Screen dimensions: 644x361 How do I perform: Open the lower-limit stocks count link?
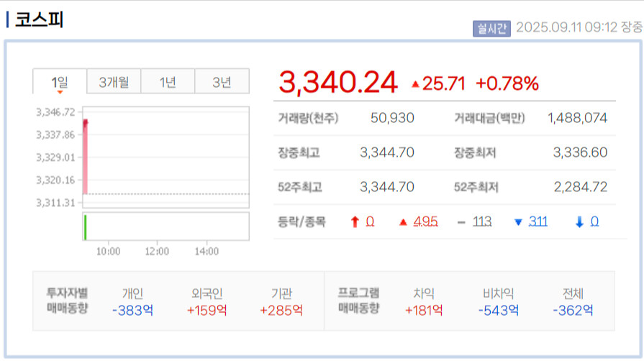[594, 221]
